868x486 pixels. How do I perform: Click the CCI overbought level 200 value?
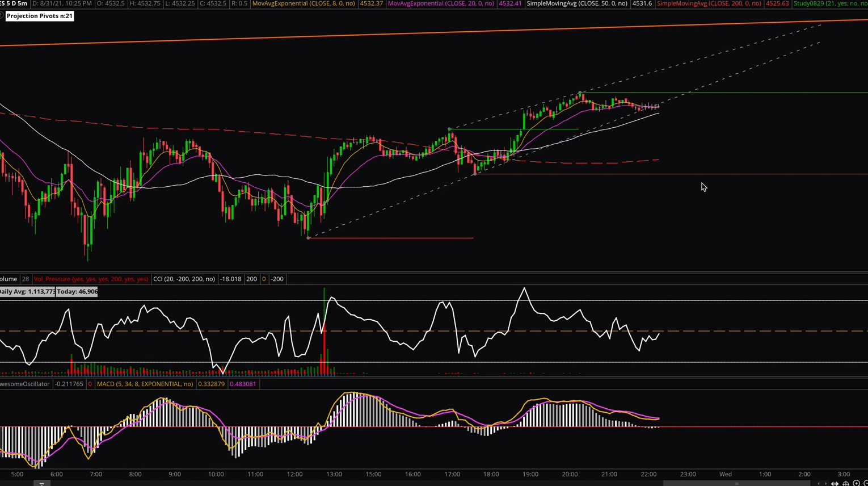tap(251, 279)
